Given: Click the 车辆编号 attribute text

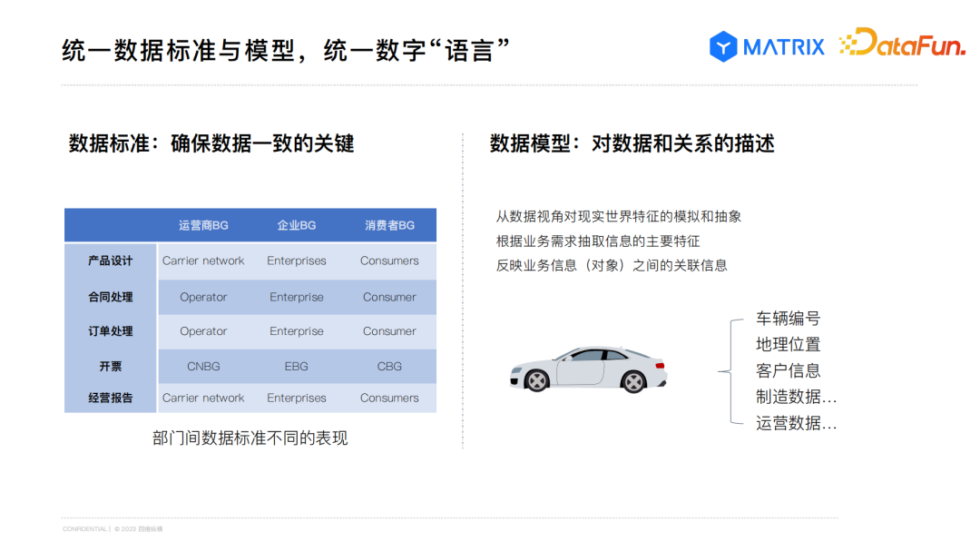Looking at the screenshot, I should [788, 319].
